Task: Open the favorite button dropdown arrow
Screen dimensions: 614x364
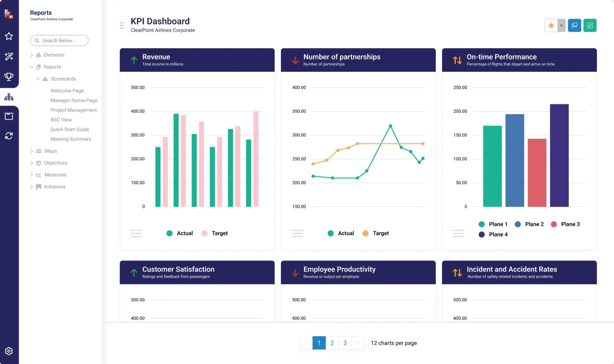Action: point(561,25)
